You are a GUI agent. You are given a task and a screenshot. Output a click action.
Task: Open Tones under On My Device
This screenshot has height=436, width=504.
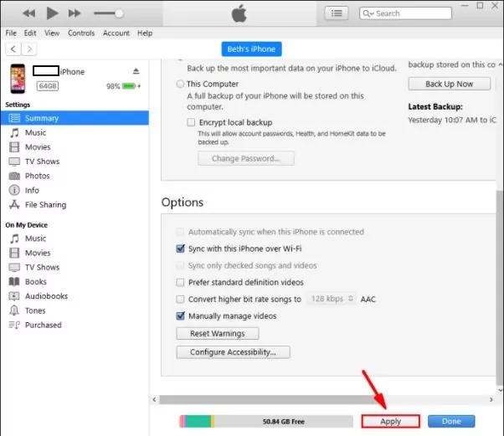pyautogui.click(x=36, y=310)
